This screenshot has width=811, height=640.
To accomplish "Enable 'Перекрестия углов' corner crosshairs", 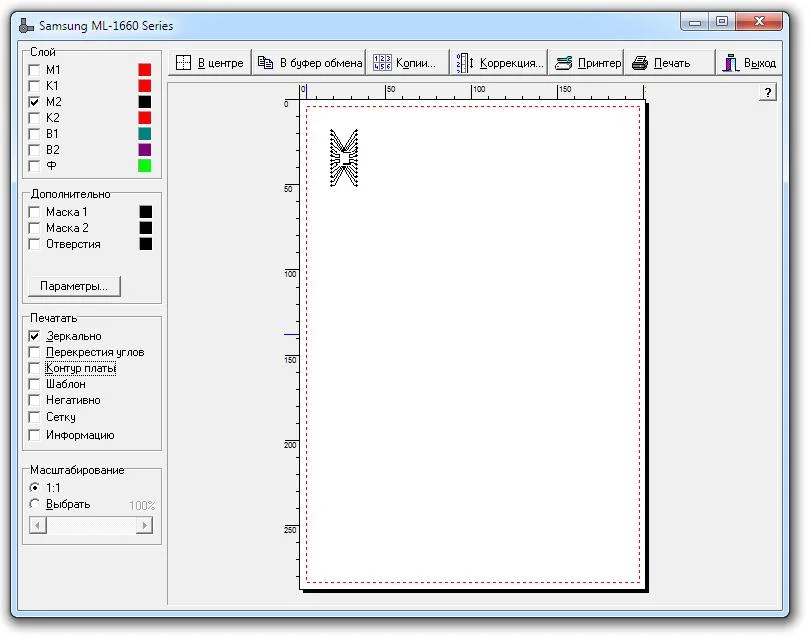I will point(34,352).
